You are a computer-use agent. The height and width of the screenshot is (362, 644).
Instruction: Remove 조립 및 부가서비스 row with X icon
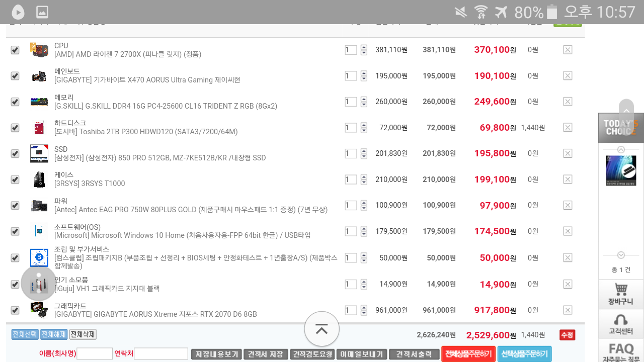click(568, 258)
